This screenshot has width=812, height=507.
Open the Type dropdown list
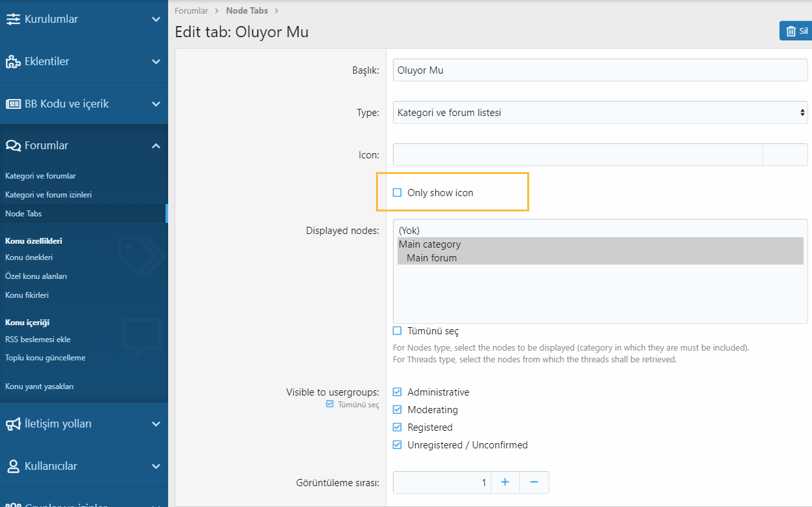pyautogui.click(x=600, y=113)
